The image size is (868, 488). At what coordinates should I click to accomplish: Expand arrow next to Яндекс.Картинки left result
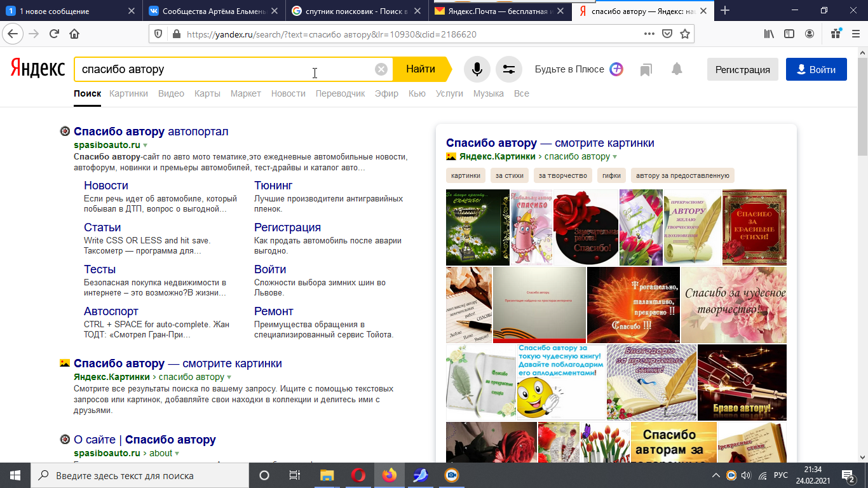tap(229, 377)
